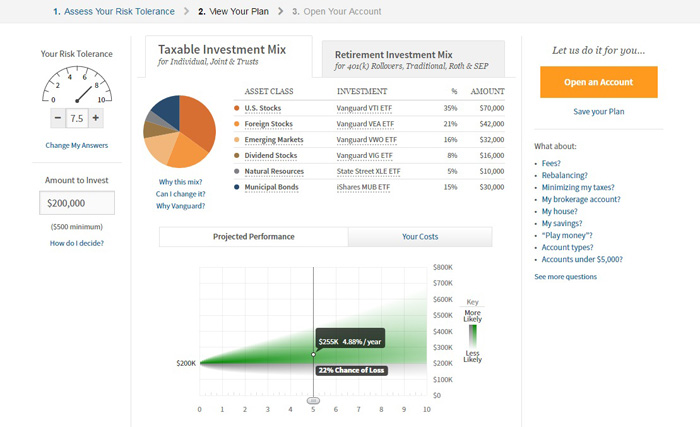Click Dividend Stocks asset class
This screenshot has height=427, width=700.
271,155
